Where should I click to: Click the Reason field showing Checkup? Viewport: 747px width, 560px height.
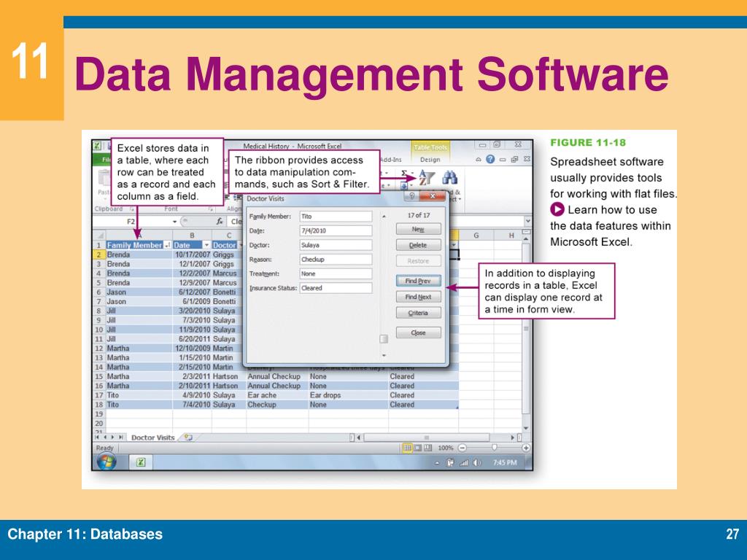tap(336, 259)
